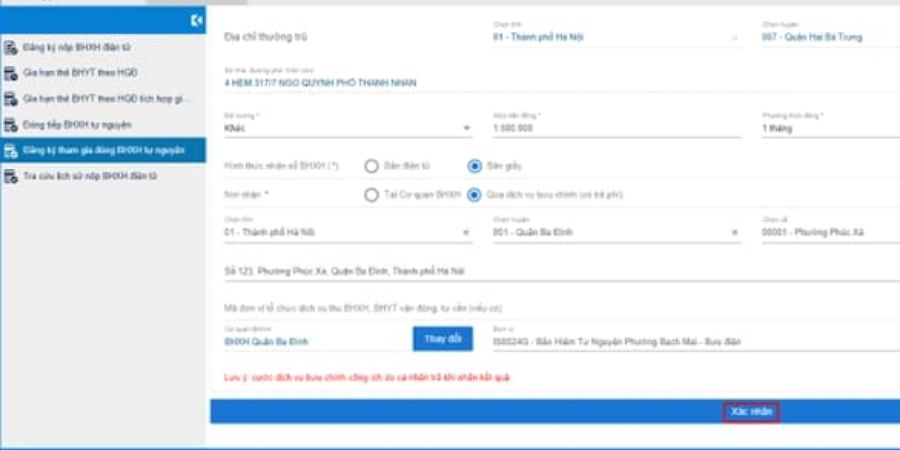Open delivery province dropdown Thành phố Hà Nội
This screenshot has width=900, height=450.
pyautogui.click(x=348, y=232)
